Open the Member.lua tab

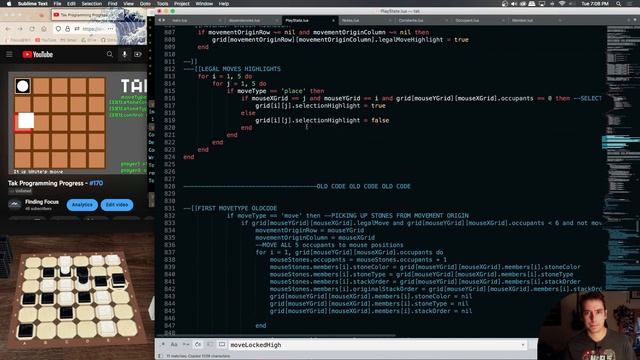(x=523, y=20)
